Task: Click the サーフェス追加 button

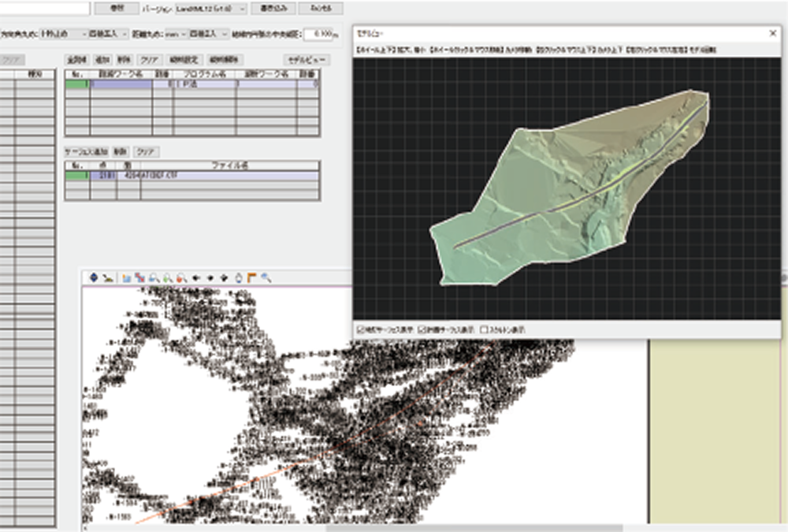Action: click(85, 151)
